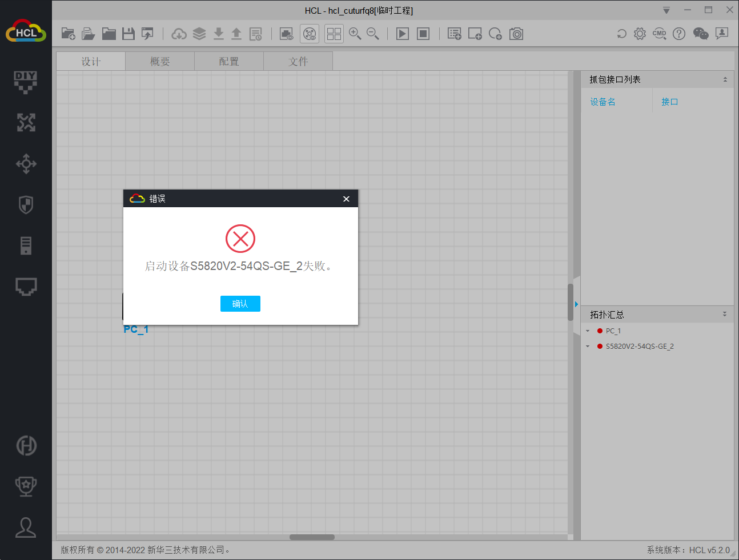
Task: Click the add text note icon
Action: (x=455, y=34)
